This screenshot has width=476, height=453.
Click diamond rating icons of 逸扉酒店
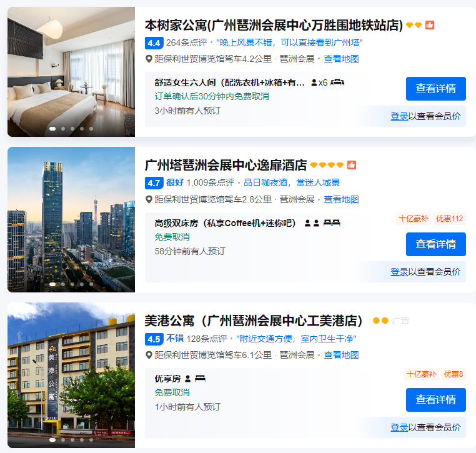pos(327,165)
